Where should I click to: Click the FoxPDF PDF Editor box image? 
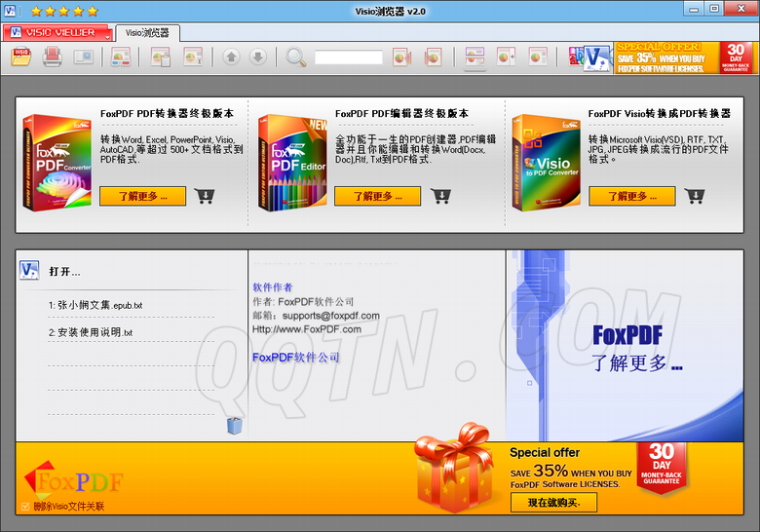[x=292, y=163]
